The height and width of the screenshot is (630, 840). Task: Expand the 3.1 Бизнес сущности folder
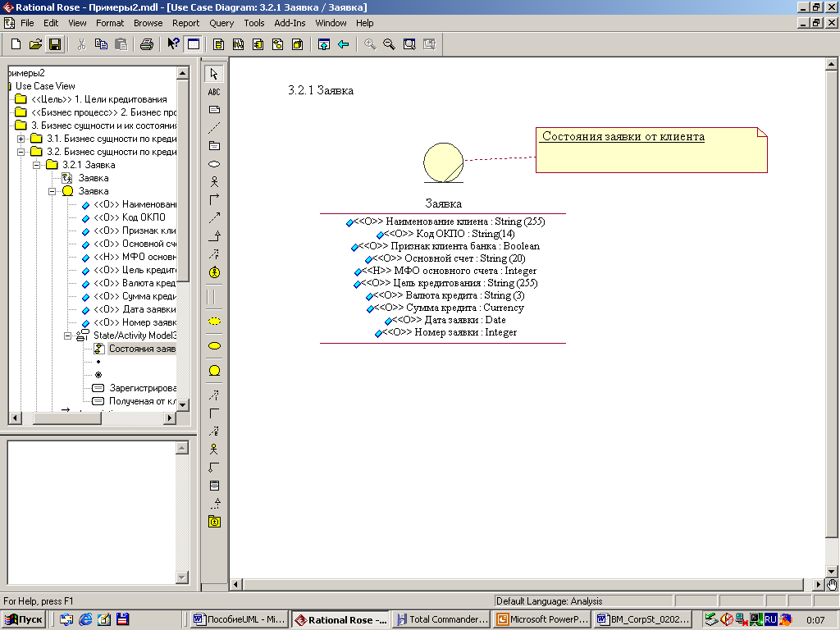(x=21, y=139)
